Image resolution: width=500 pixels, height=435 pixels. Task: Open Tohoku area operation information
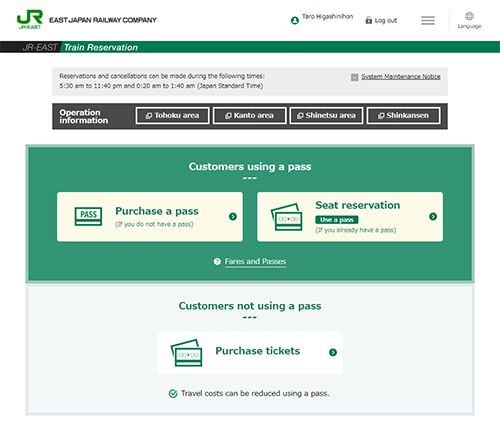(x=172, y=116)
